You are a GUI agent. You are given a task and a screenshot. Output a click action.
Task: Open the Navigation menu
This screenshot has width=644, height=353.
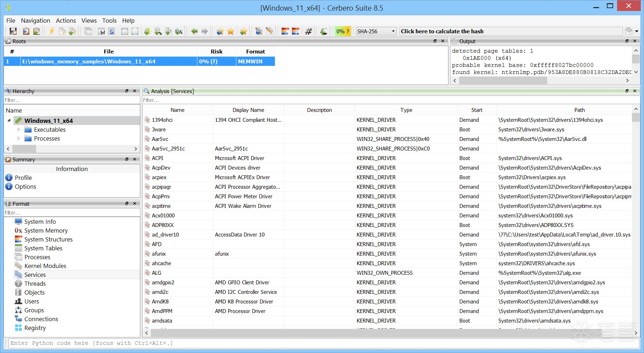35,21
